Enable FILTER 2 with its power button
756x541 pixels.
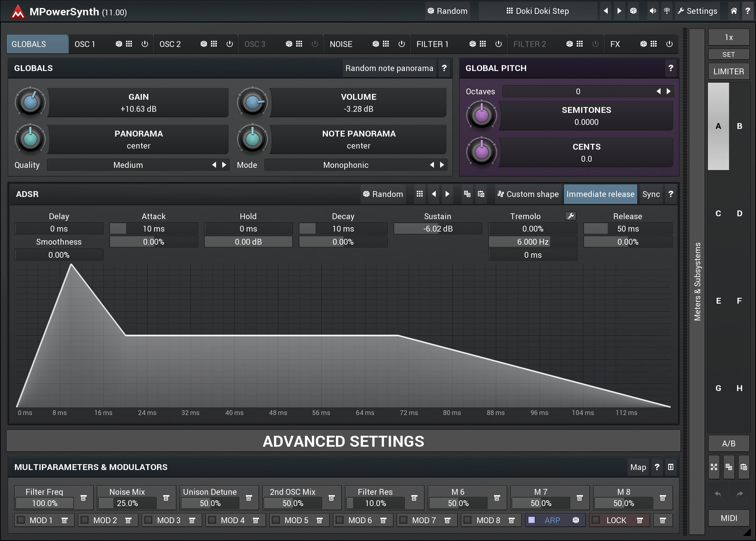[595, 44]
